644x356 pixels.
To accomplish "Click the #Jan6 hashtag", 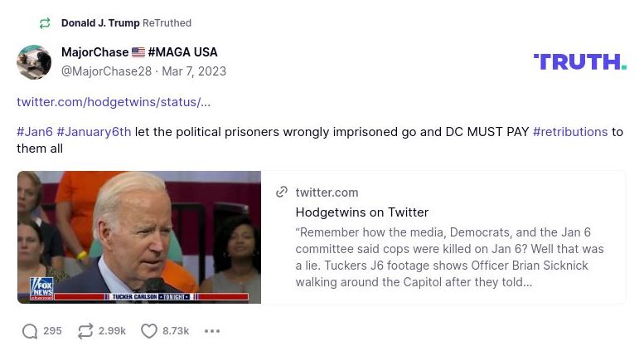I will 35,132.
